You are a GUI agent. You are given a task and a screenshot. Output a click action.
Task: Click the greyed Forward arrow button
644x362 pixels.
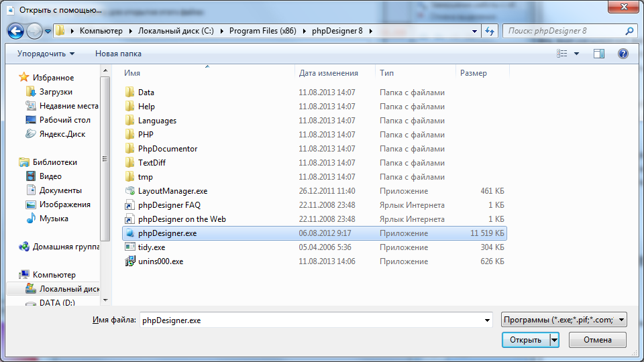(34, 32)
